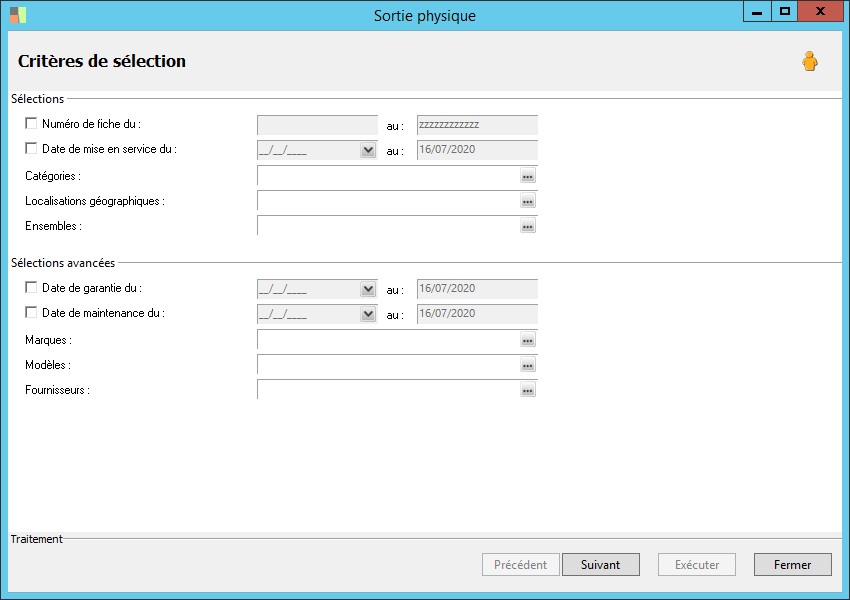Tick the Date de mise en service checkbox
Viewport: 850px width, 600px height.
click(x=31, y=149)
